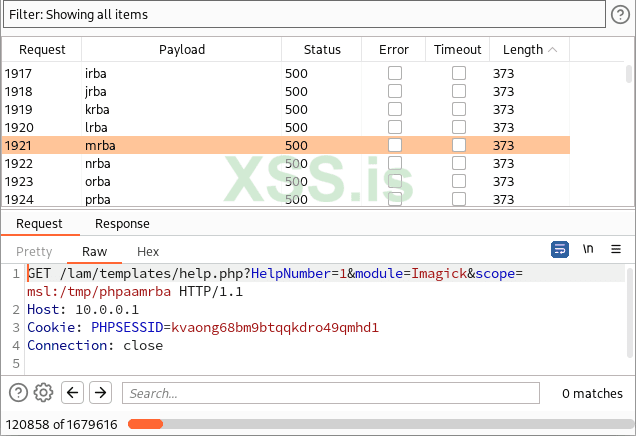
Task: Open search settings gear icon
Action: click(x=43, y=393)
